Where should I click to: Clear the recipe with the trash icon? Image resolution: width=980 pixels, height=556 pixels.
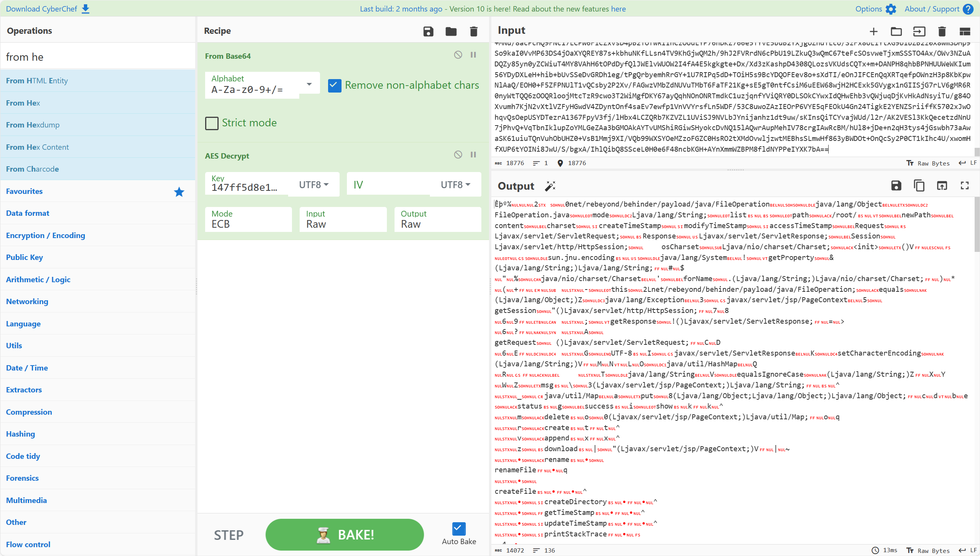click(x=474, y=31)
